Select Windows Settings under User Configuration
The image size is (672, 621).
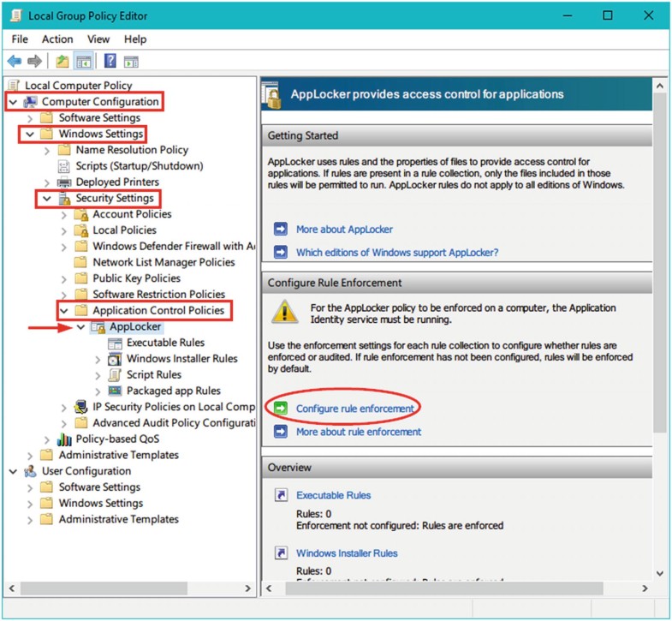click(101, 504)
